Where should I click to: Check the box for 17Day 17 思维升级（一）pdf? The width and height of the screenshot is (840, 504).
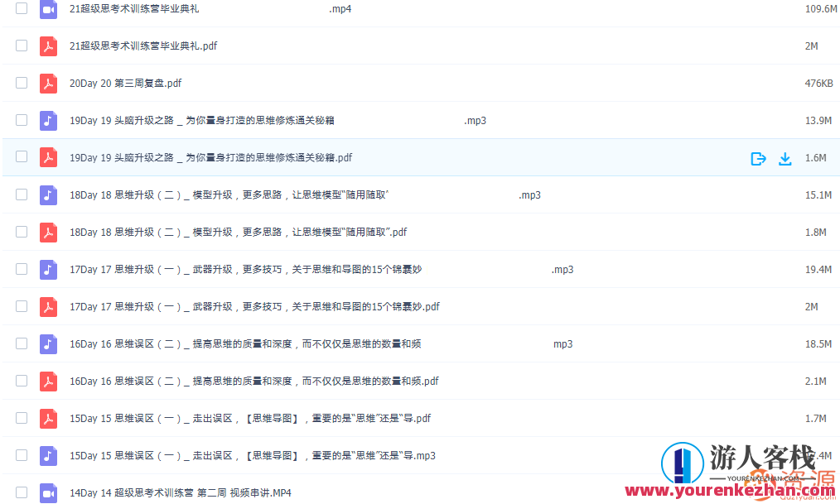[21, 306]
